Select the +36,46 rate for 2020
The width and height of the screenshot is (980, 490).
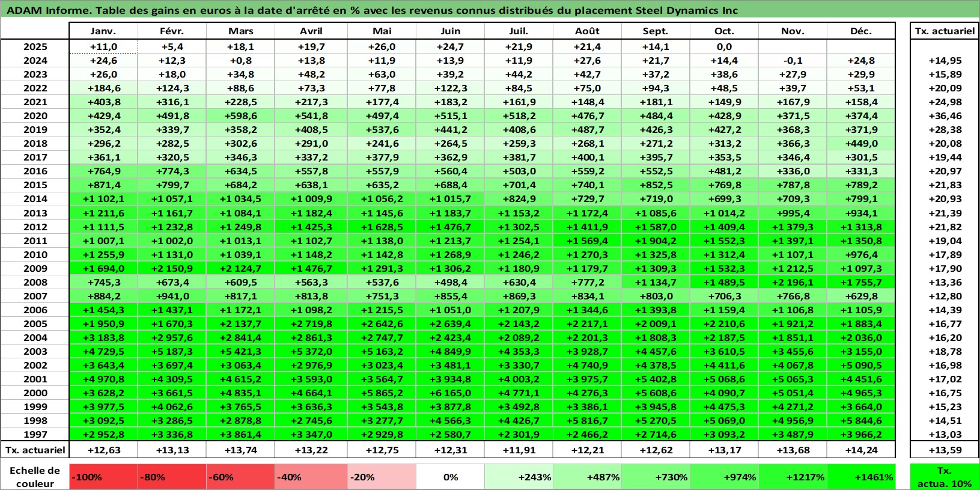[x=945, y=115]
